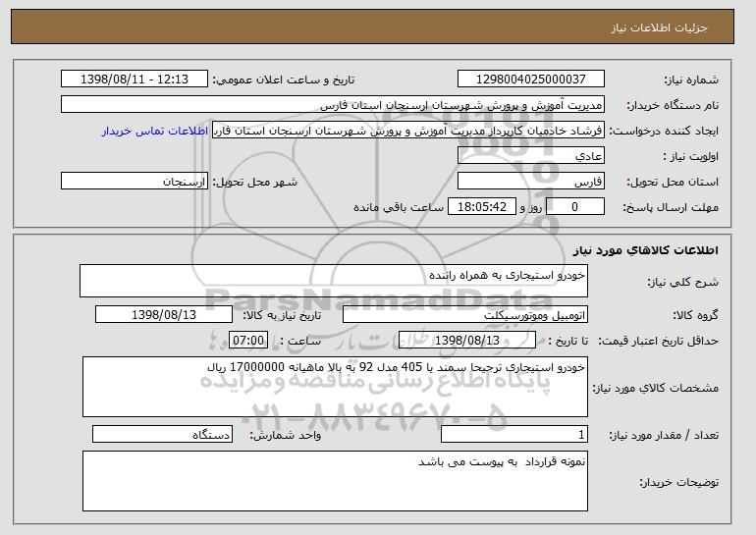756x535 pixels.
Task: Click the ساعت باقی مانده text
Action: (x=399, y=207)
